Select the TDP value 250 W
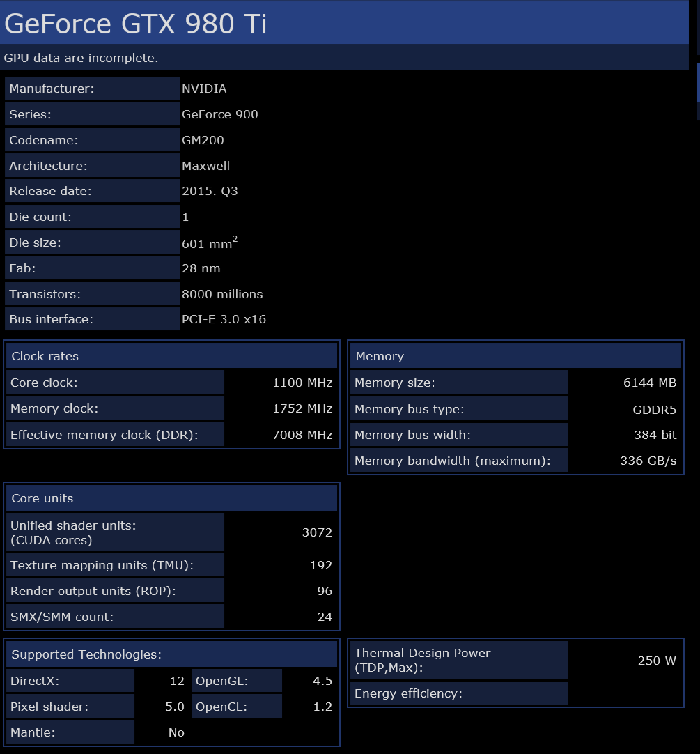Viewport: 700px width, 754px height. click(657, 661)
